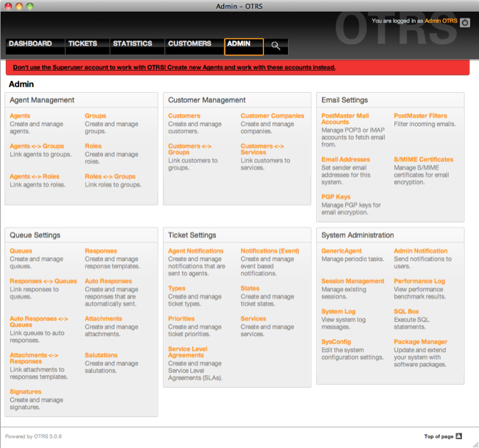The width and height of the screenshot is (479, 448).
Task: Click the Email Settings panel header
Action: [x=390, y=100]
